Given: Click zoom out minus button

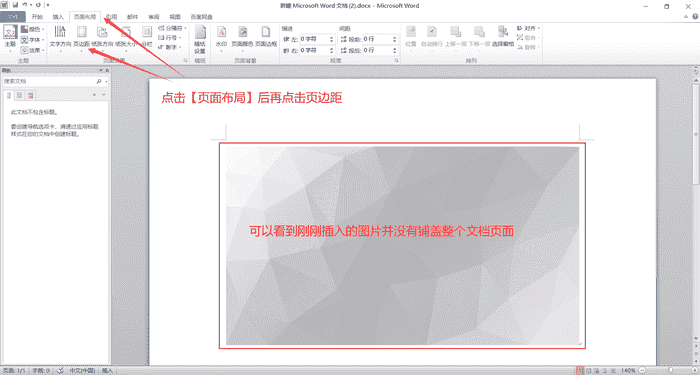Looking at the screenshot, I should point(642,371).
